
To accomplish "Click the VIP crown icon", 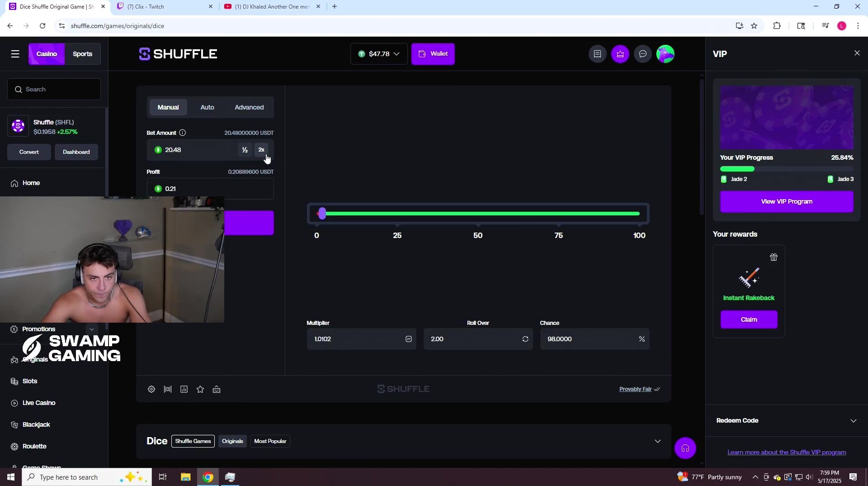I will pos(620,54).
